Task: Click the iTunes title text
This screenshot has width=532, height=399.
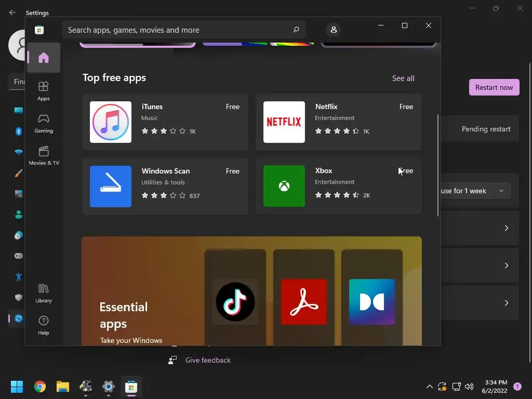Action: 152,107
